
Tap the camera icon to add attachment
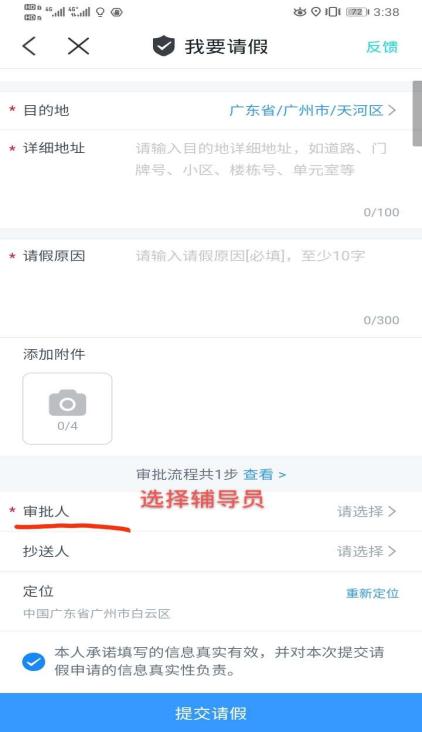pyautogui.click(x=67, y=402)
